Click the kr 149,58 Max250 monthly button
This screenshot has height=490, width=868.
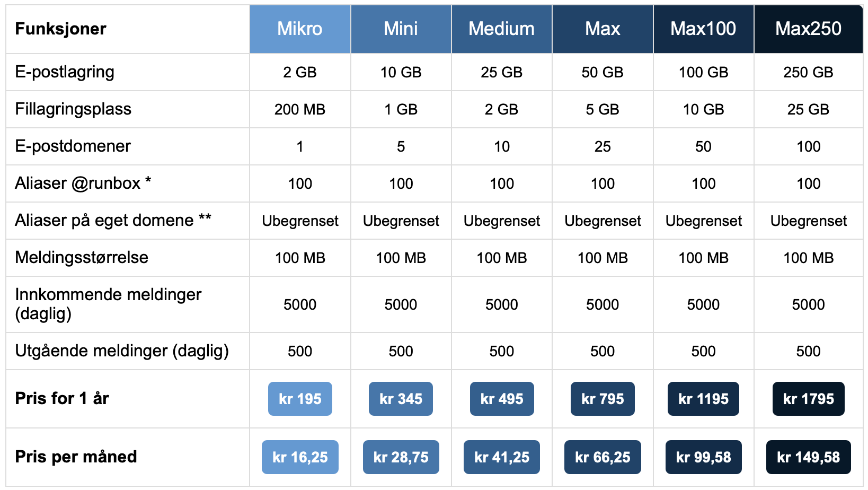(x=808, y=457)
